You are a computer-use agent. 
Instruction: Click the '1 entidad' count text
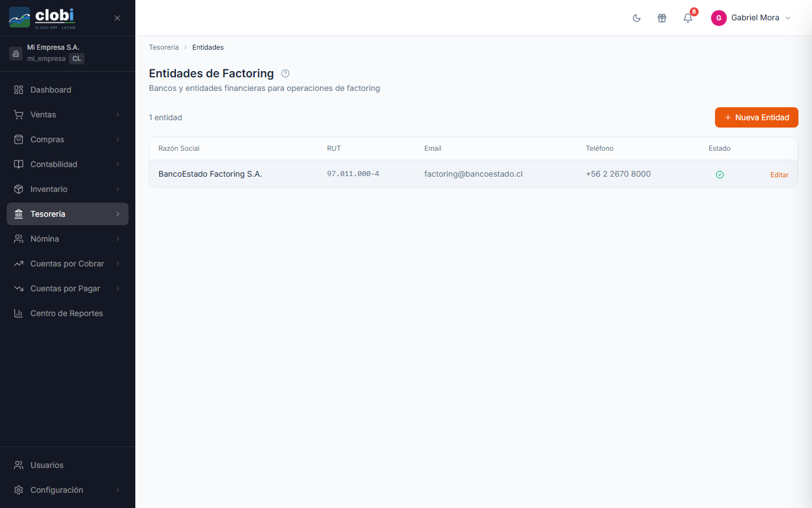pyautogui.click(x=165, y=117)
